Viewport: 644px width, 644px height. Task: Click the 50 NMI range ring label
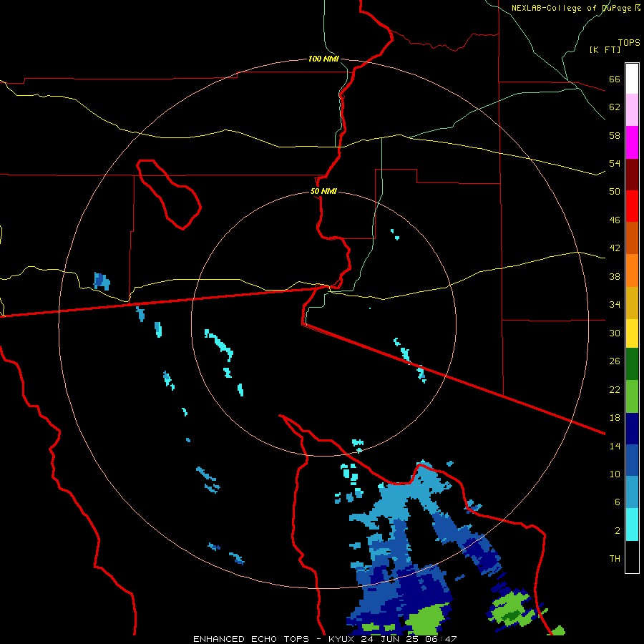click(x=323, y=191)
